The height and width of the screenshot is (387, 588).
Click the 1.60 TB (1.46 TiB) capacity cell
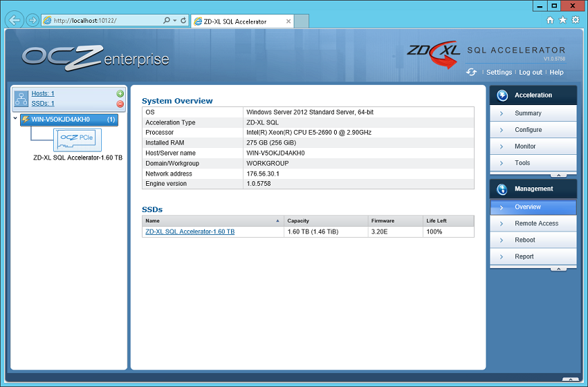click(x=326, y=232)
